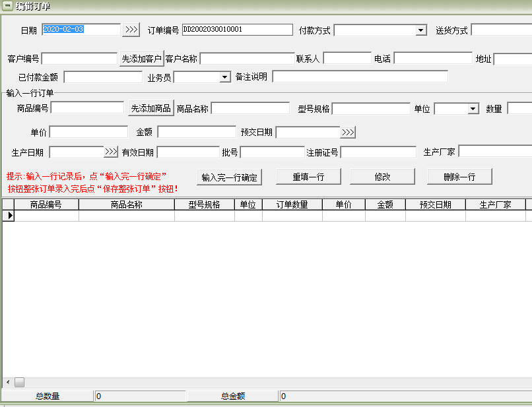Focus the 已付款金额 input field

[x=103, y=77]
